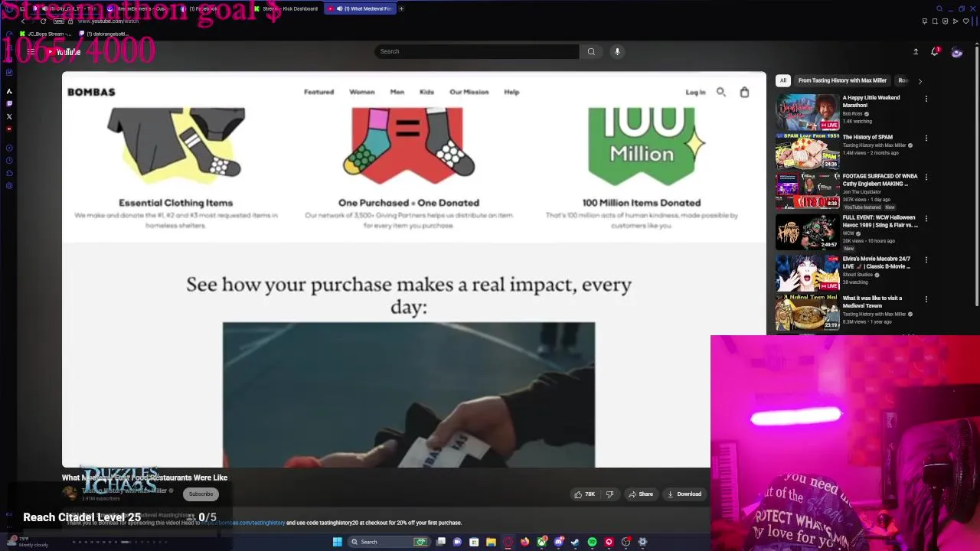The height and width of the screenshot is (551, 980).
Task: Open Discord from taskbar
Action: click(558, 542)
